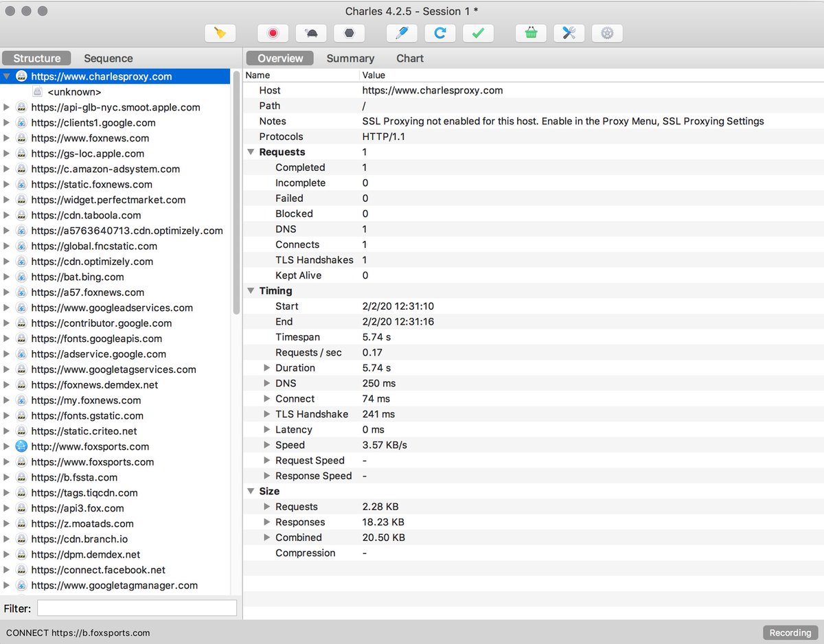This screenshot has width=824, height=644.
Task: Click the host icon beside fonts.googleapis.com
Action: [x=21, y=338]
